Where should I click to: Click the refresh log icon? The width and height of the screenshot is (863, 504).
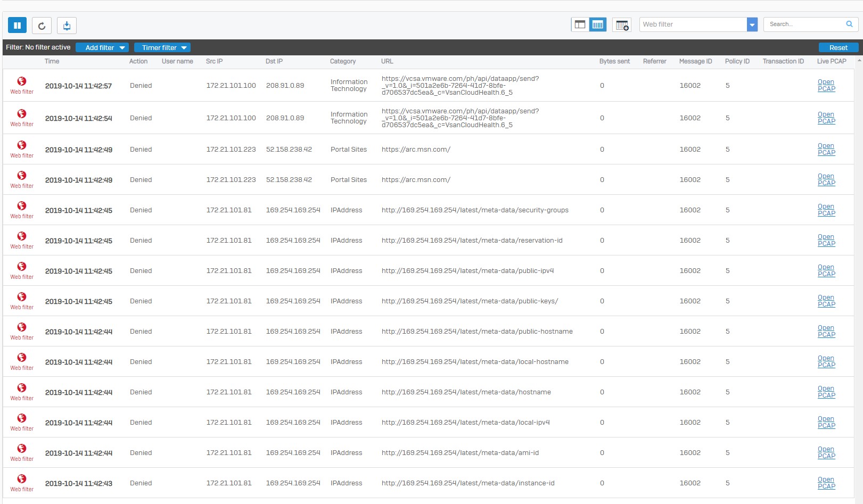42,25
